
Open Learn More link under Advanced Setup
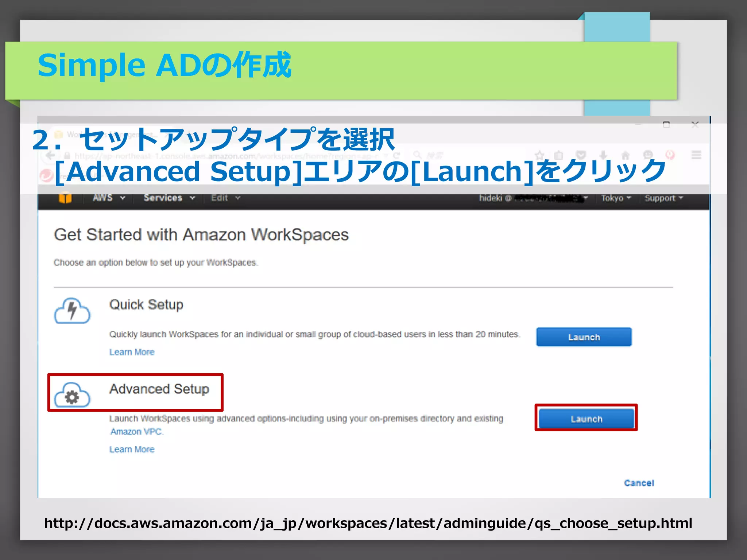coord(132,450)
